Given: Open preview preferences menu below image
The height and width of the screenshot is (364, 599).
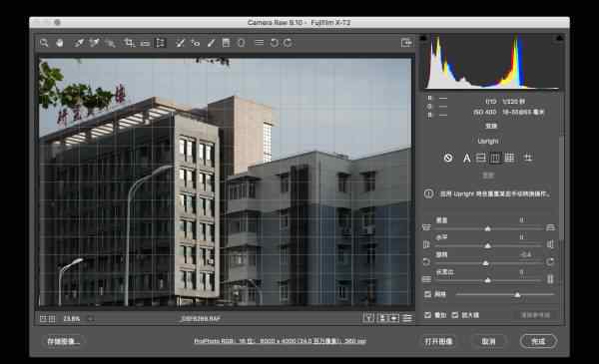Looking at the screenshot, I should pyautogui.click(x=407, y=318).
